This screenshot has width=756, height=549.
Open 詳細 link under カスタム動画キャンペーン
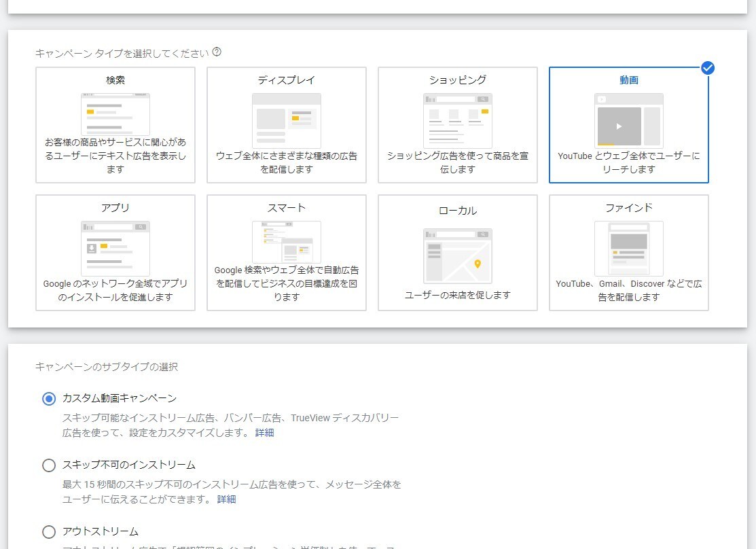click(x=265, y=433)
